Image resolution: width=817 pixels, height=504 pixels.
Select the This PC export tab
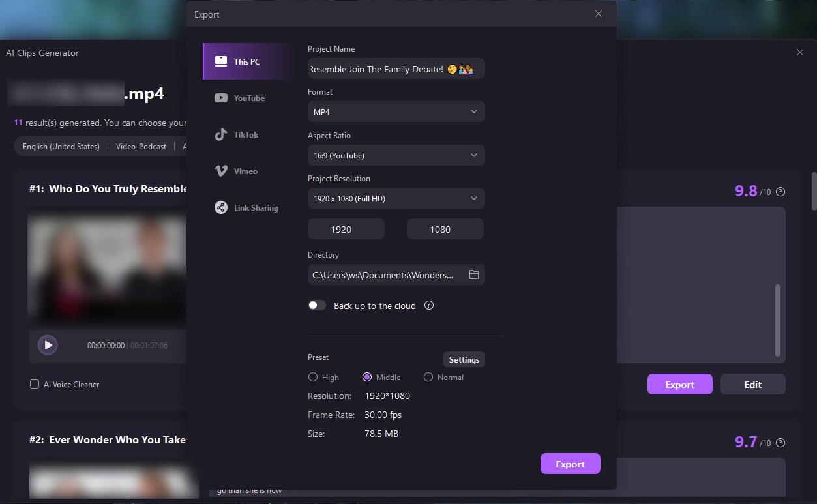(x=248, y=61)
